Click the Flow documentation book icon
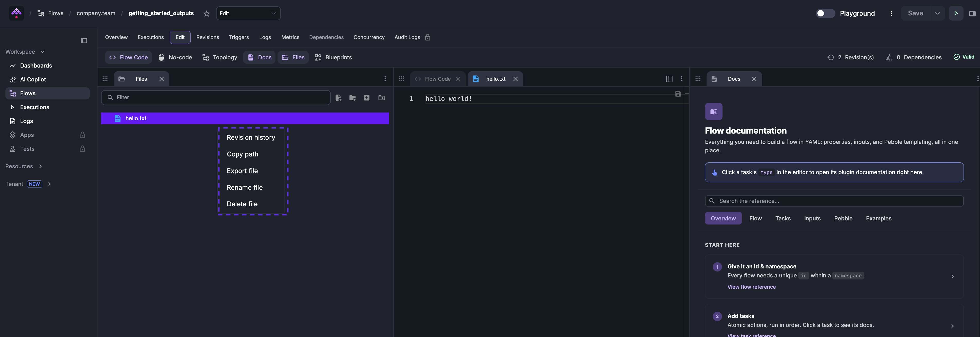The height and width of the screenshot is (337, 980). (714, 112)
